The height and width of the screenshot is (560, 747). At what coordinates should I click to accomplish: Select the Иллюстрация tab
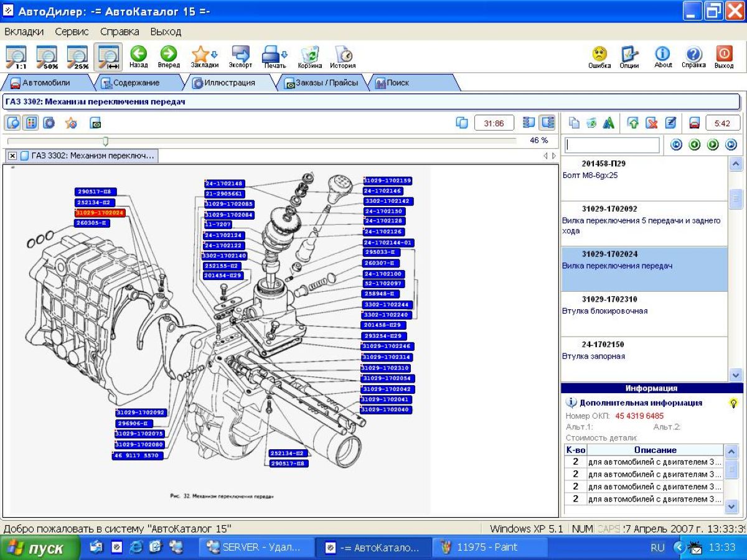229,83
